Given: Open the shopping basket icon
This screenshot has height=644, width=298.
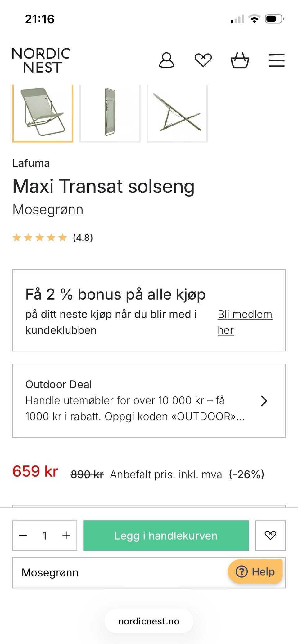Looking at the screenshot, I should pos(240,60).
